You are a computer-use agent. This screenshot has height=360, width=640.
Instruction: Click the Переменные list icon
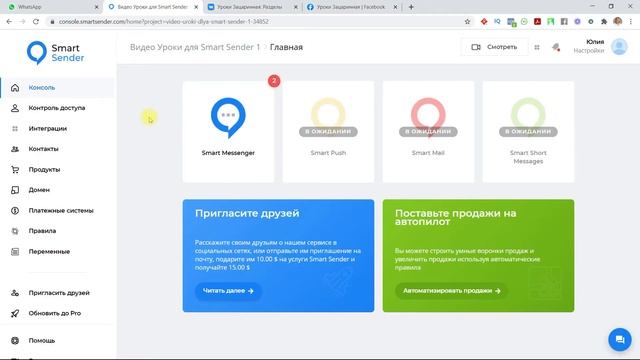click(x=15, y=251)
